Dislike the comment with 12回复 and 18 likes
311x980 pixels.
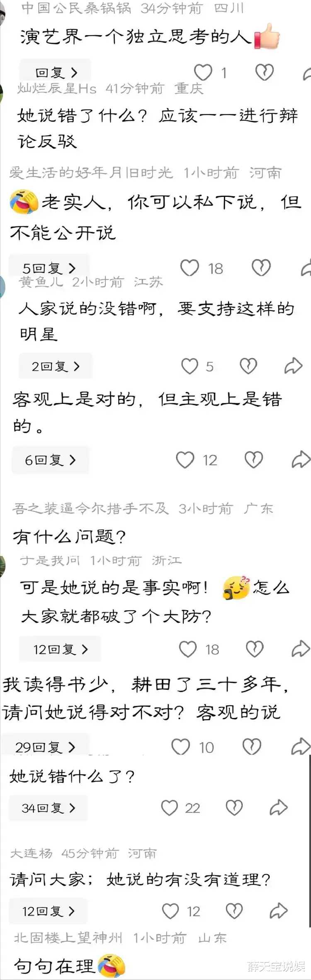coord(255,649)
